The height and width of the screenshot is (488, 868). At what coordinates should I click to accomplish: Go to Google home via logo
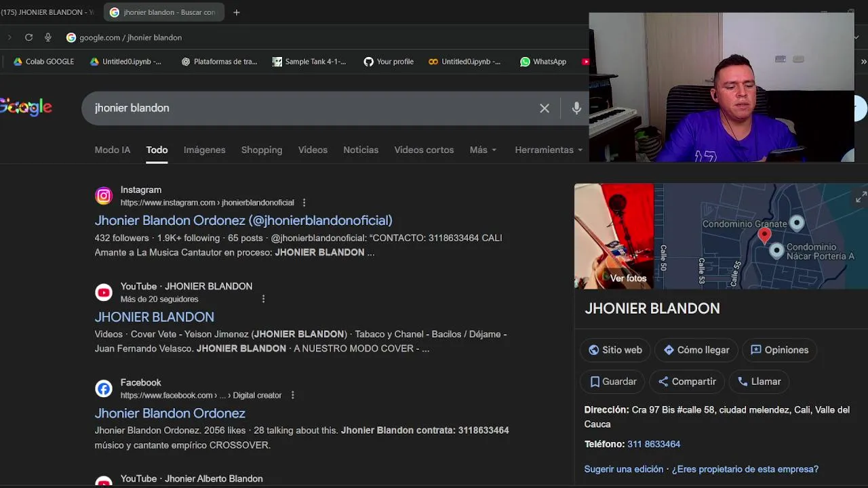click(26, 107)
